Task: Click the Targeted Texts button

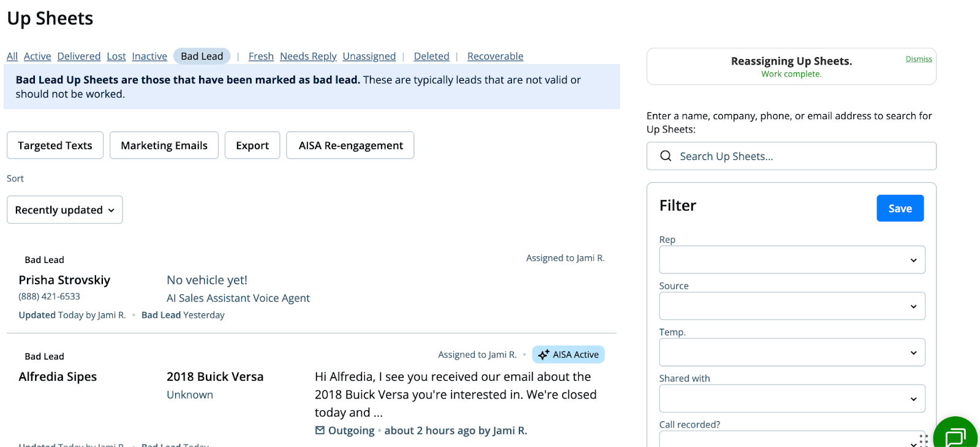Action: [55, 145]
